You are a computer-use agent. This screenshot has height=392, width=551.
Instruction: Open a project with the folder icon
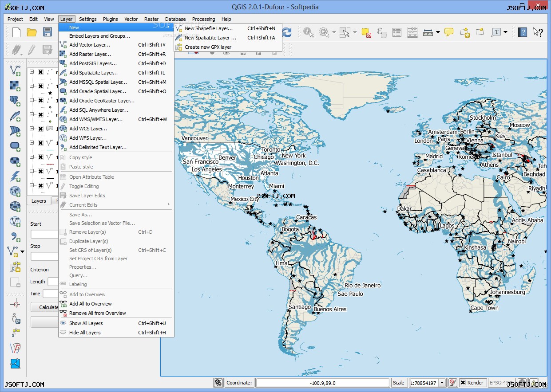(x=32, y=32)
